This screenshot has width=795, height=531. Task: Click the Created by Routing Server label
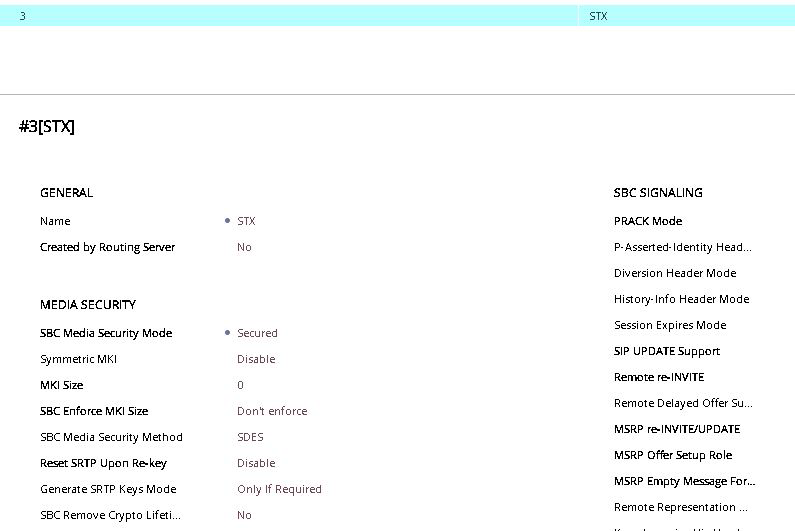click(107, 247)
